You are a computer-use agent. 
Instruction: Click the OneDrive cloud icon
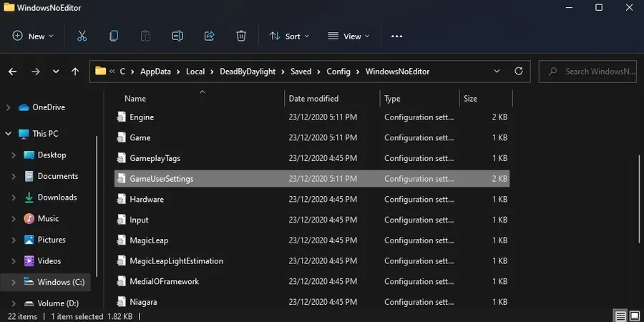tap(24, 107)
